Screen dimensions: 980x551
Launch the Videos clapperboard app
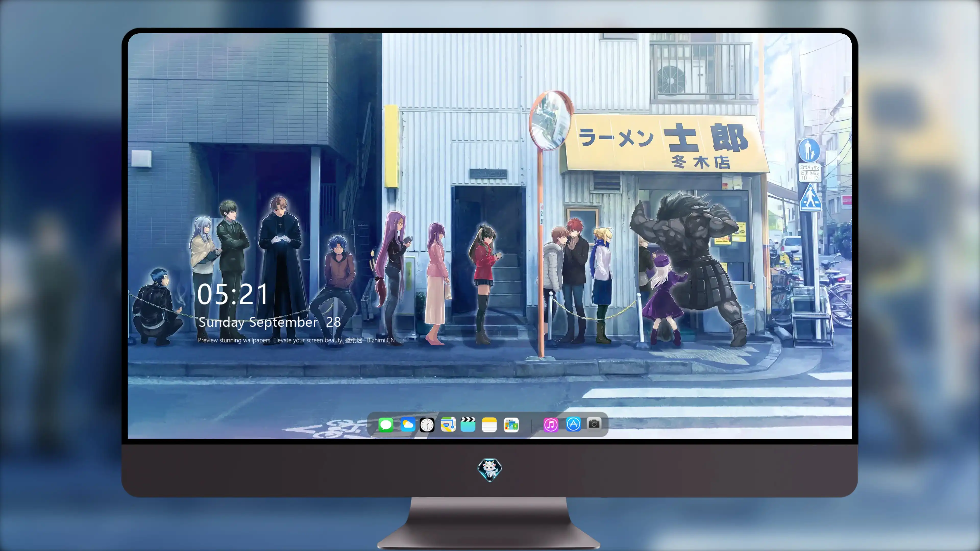(468, 425)
